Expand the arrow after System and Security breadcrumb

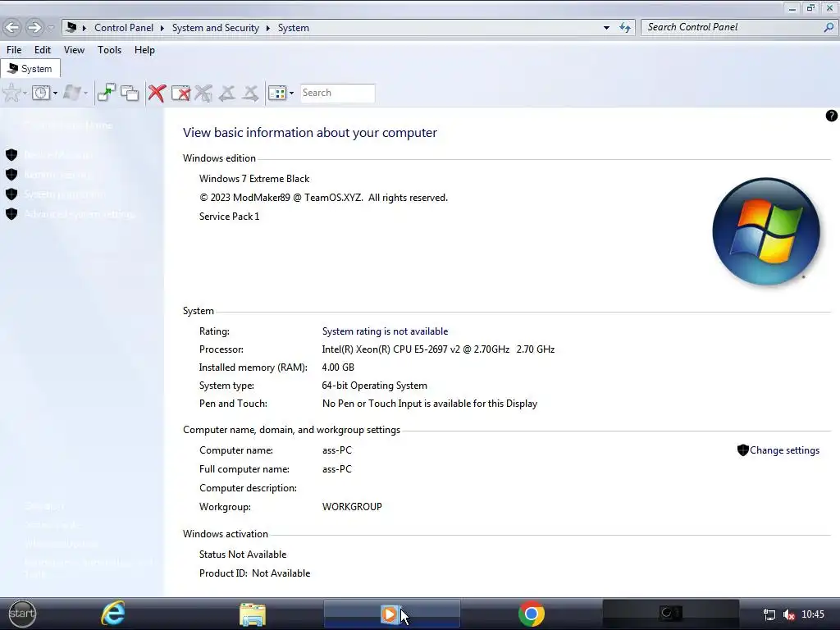pos(268,28)
